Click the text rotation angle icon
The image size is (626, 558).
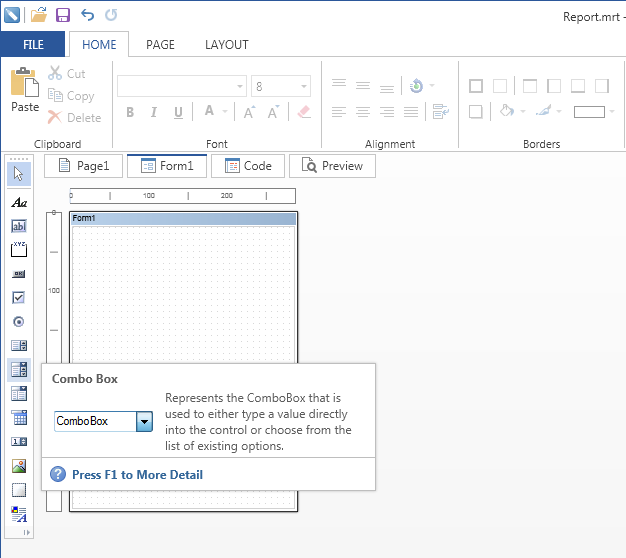[416, 85]
